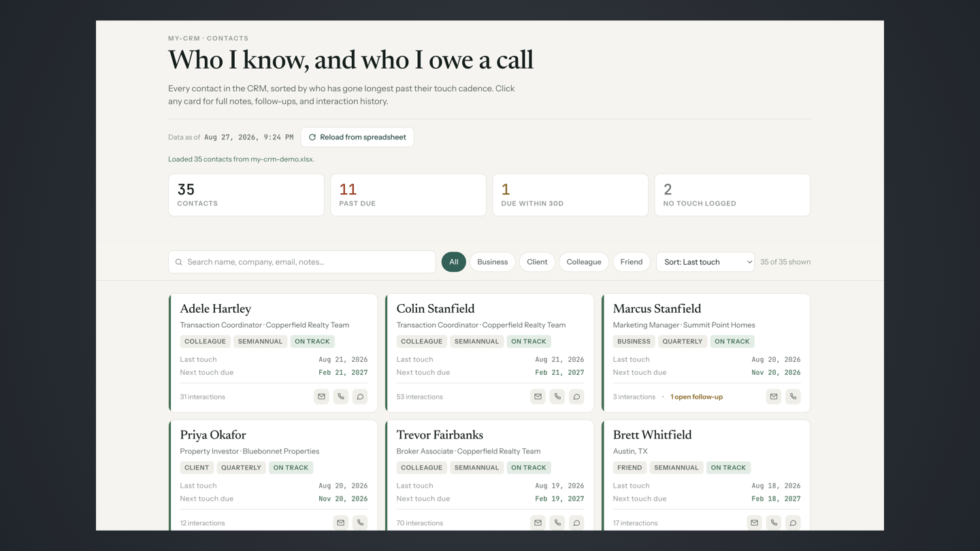Click the email icon on Marcus Stanfield's card
This screenshot has height=551, width=980.
coord(774,397)
